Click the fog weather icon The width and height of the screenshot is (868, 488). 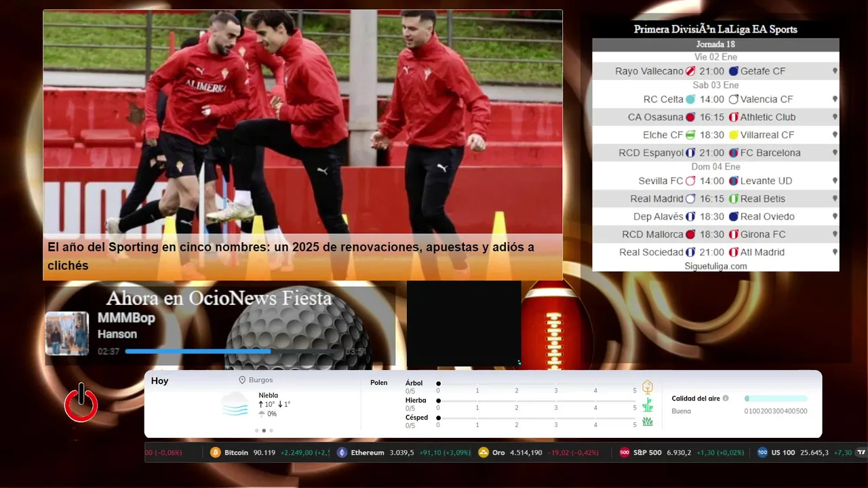pyautogui.click(x=235, y=404)
